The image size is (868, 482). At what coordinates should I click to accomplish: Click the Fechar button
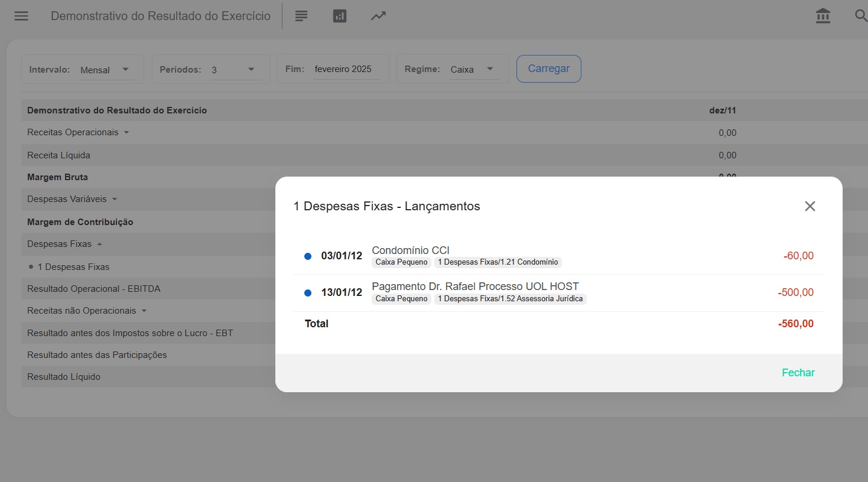click(798, 373)
